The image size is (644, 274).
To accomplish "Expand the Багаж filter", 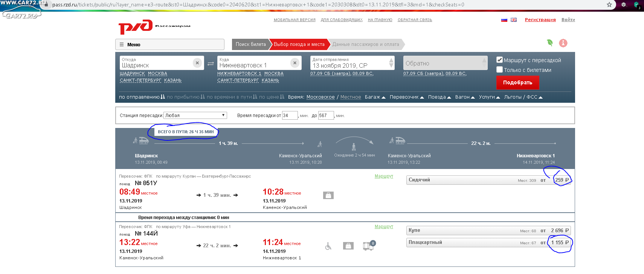I will point(375,97).
